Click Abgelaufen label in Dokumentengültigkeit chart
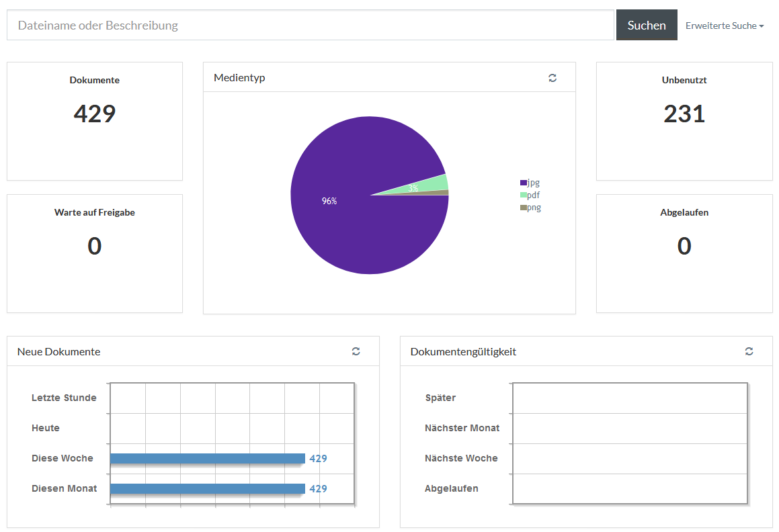 [x=451, y=489]
